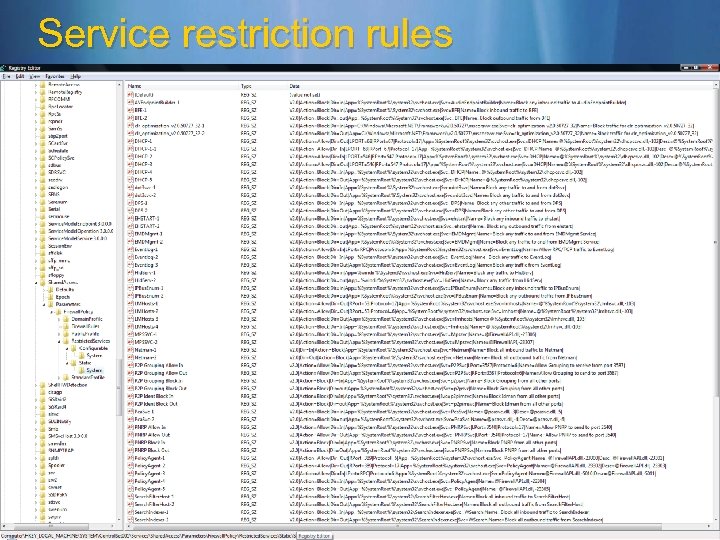Click the icon beside P2P Grouping Allow In
Image resolution: width=720 pixels, height=540 pixels.
click(x=130, y=365)
